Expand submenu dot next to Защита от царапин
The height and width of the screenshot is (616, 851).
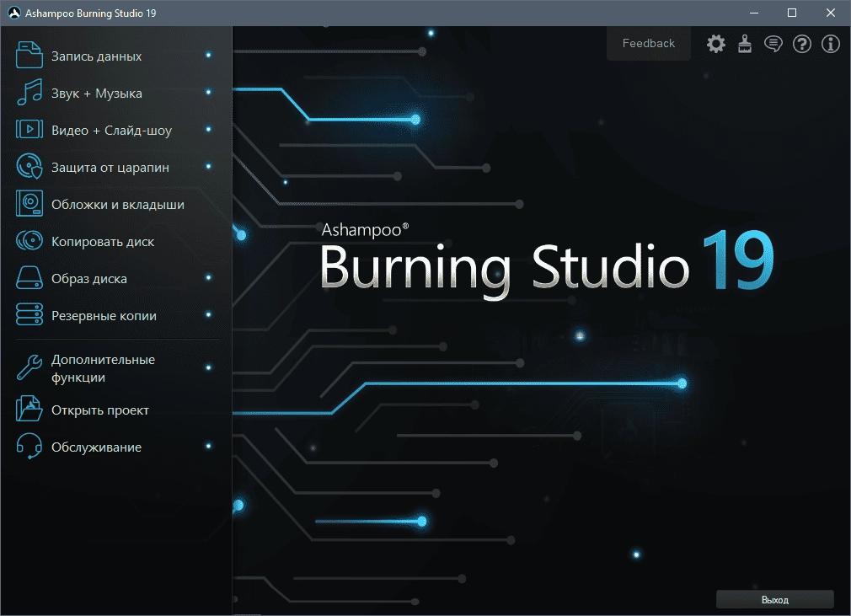click(x=208, y=166)
